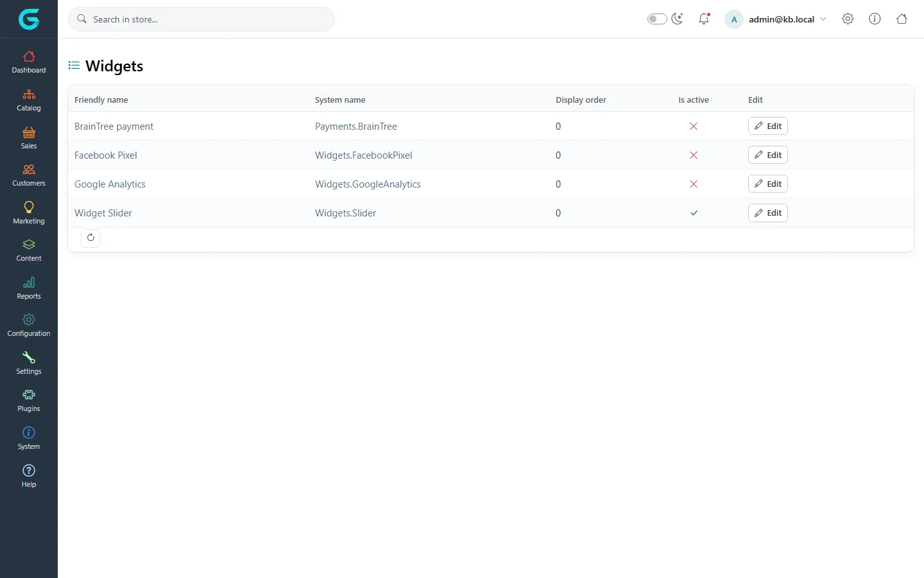Open the System sidebar menu
The height and width of the screenshot is (578, 924).
29,439
